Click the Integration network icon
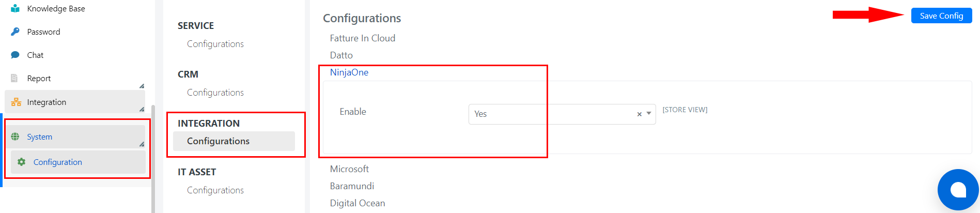The height and width of the screenshot is (213, 980). click(x=16, y=102)
